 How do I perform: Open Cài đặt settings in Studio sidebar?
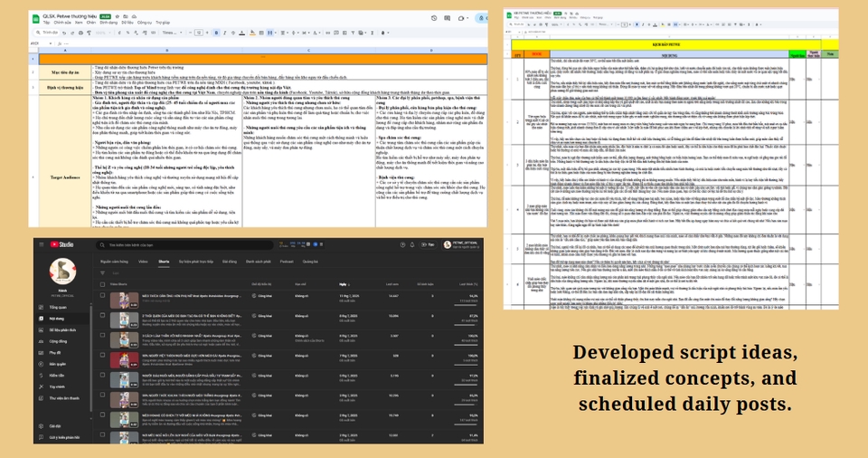click(57, 425)
